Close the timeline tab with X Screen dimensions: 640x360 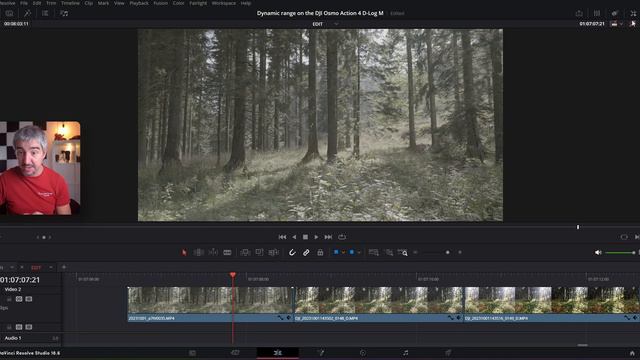(22, 267)
